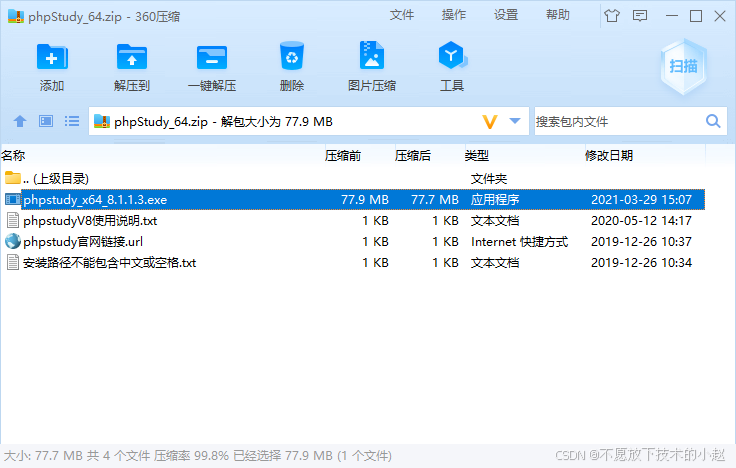Select phpstudyV8使用说明.txt file
Screen dimensions: 736x468
click(353, 221)
